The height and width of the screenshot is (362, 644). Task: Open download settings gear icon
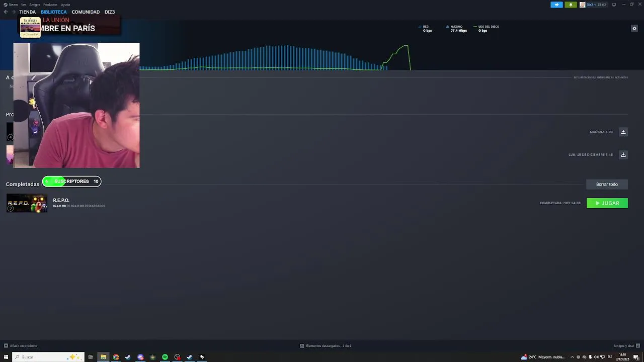tap(634, 28)
